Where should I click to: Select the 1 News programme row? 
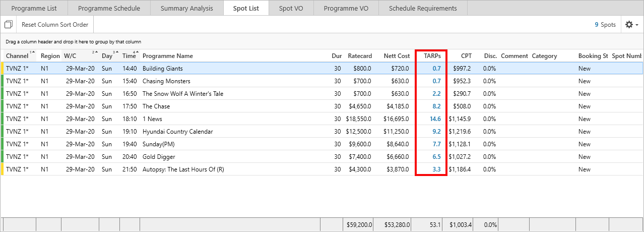[323, 119]
